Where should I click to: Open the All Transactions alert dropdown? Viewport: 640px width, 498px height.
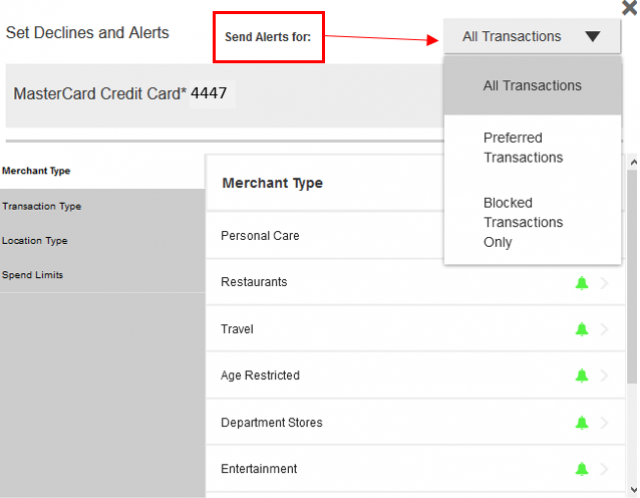click(532, 36)
